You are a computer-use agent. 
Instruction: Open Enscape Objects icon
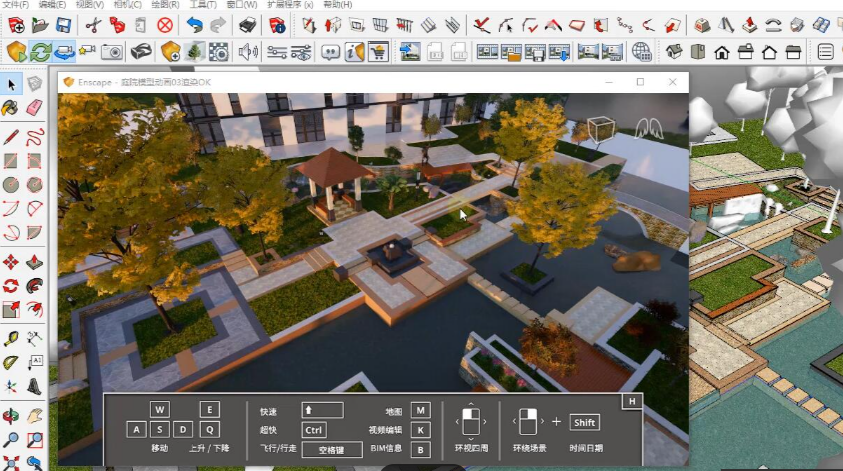click(x=170, y=52)
